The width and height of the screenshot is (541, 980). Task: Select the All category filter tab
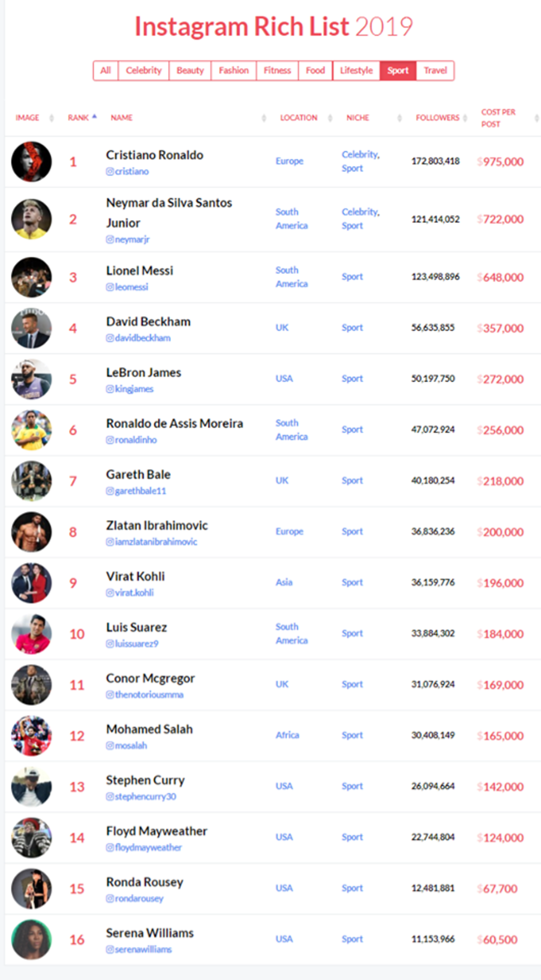(105, 71)
